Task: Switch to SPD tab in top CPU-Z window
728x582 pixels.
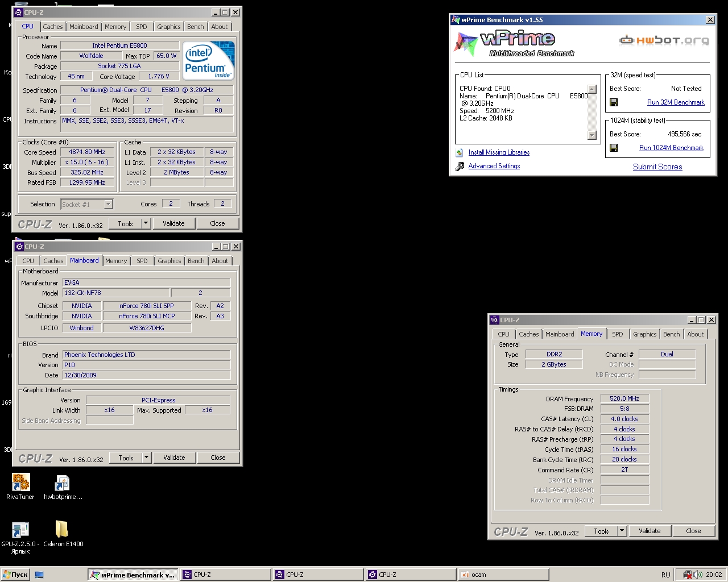Action: point(142,27)
